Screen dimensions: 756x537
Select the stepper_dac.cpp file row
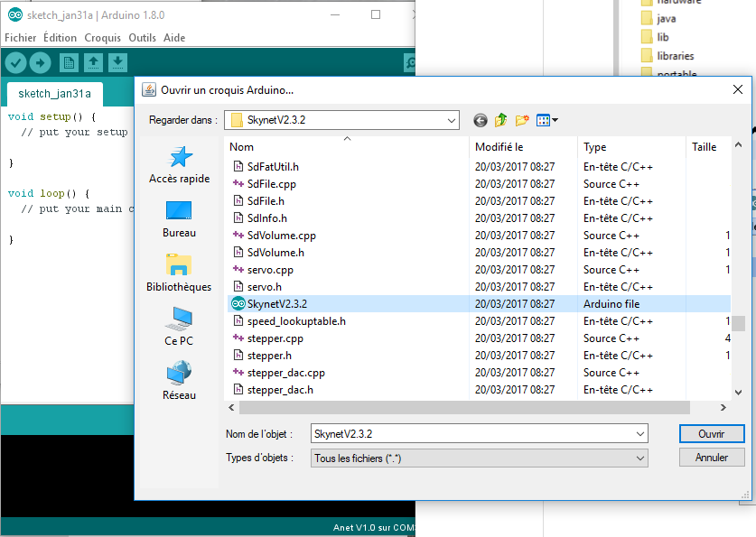480,373
